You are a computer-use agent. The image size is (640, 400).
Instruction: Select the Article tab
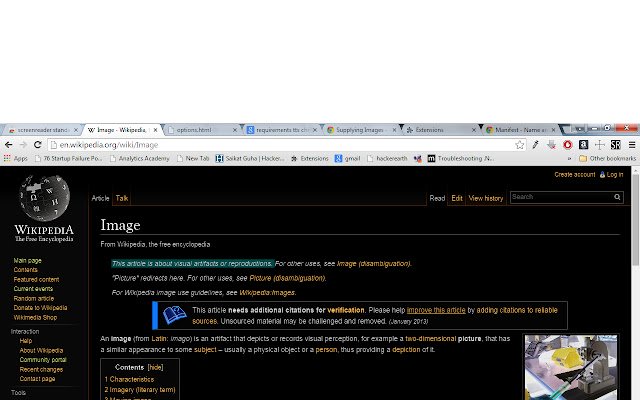point(100,198)
